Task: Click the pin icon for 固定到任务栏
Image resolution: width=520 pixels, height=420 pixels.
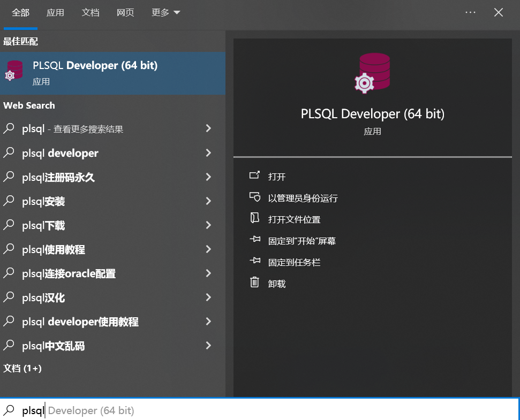Action: pos(255,261)
